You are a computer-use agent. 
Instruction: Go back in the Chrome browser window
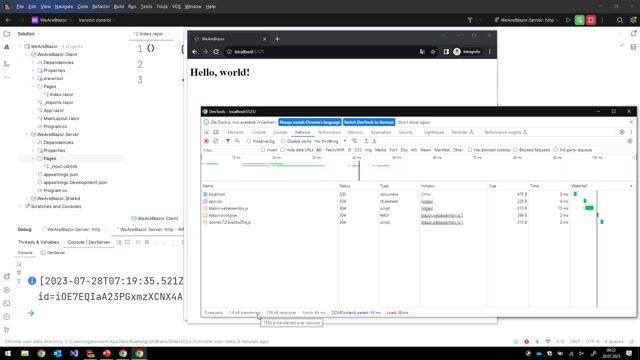click(x=195, y=52)
